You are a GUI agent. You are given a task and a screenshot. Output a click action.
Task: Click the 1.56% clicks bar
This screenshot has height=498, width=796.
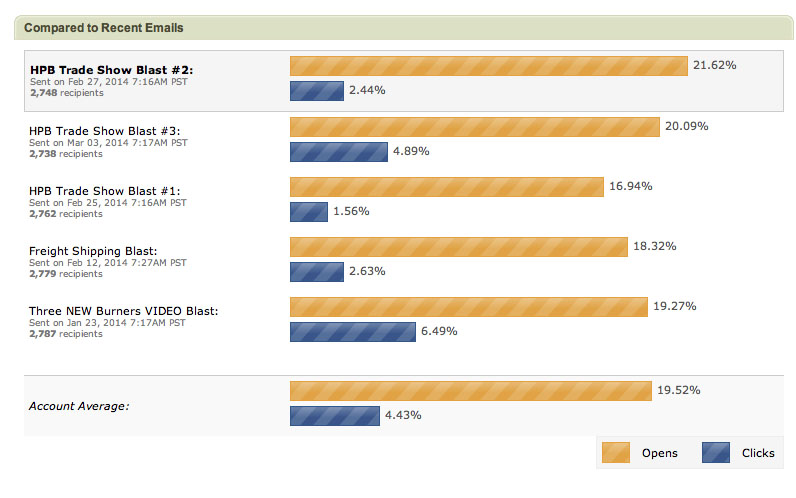tap(308, 212)
